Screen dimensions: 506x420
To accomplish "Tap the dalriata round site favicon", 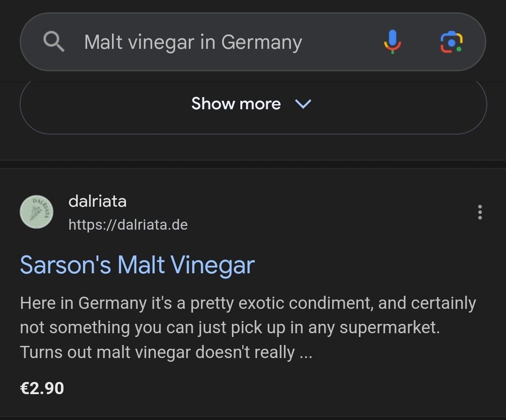I will (x=36, y=212).
